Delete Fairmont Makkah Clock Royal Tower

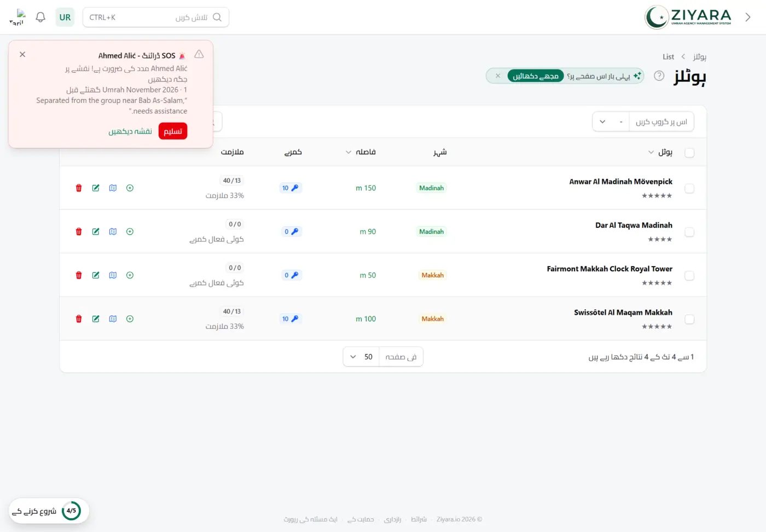pyautogui.click(x=79, y=275)
